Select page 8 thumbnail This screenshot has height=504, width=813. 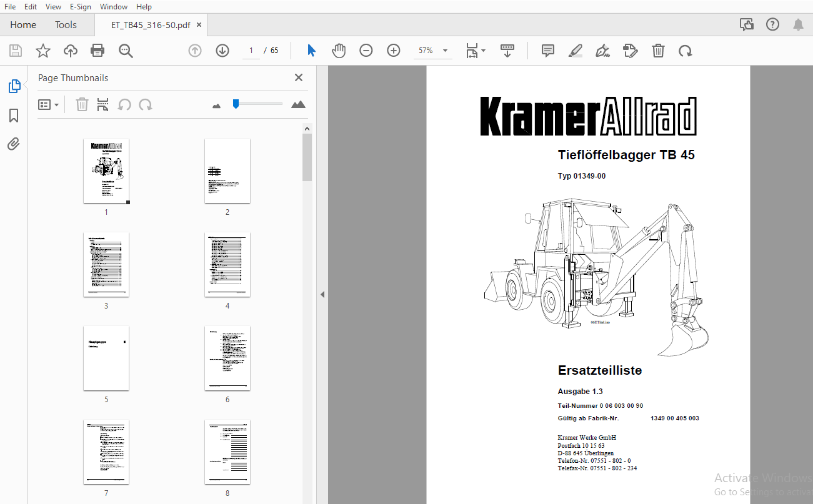click(x=227, y=452)
